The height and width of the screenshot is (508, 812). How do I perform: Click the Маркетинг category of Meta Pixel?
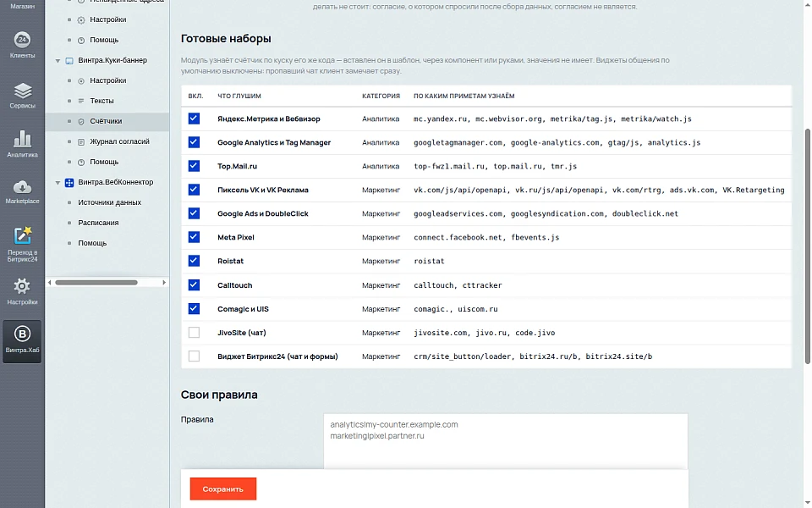coord(381,237)
